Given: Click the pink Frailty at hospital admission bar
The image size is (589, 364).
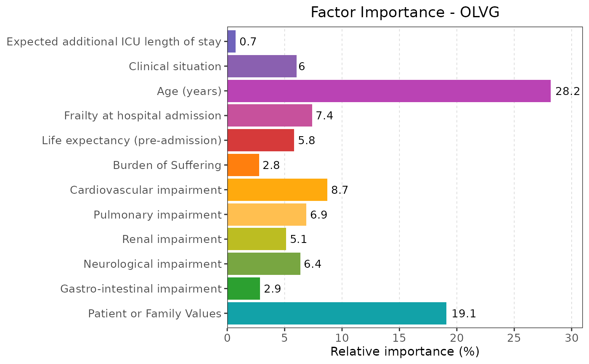Looking at the screenshot, I should pos(270,116).
